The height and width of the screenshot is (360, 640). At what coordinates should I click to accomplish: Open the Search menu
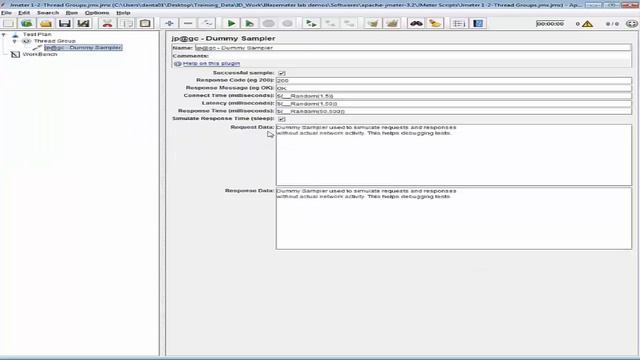48,13
